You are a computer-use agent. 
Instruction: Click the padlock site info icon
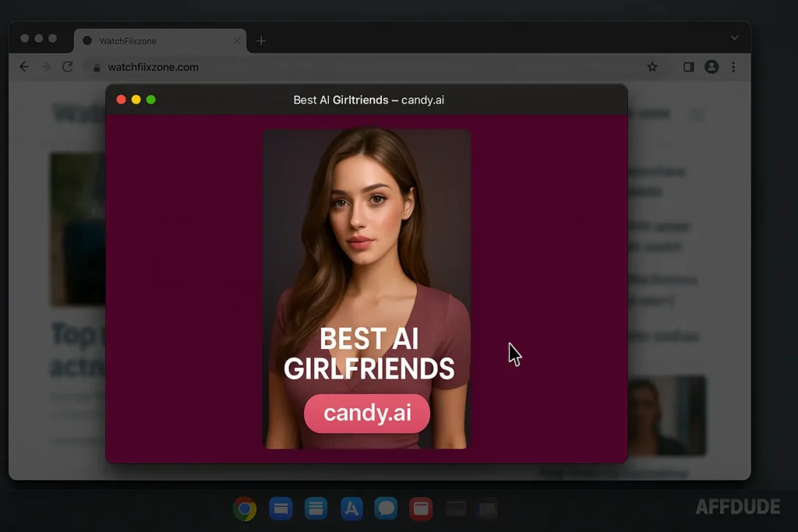pyautogui.click(x=97, y=67)
